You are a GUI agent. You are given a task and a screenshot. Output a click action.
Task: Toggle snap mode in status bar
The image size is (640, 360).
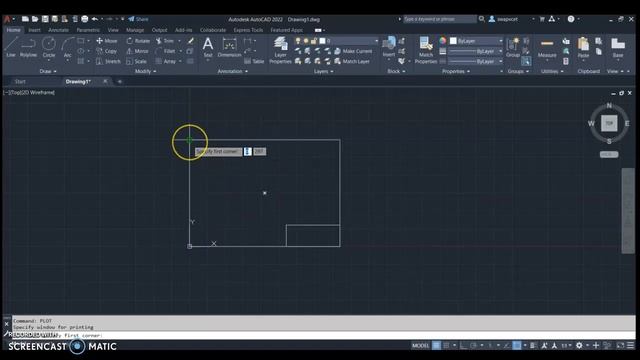446,345
